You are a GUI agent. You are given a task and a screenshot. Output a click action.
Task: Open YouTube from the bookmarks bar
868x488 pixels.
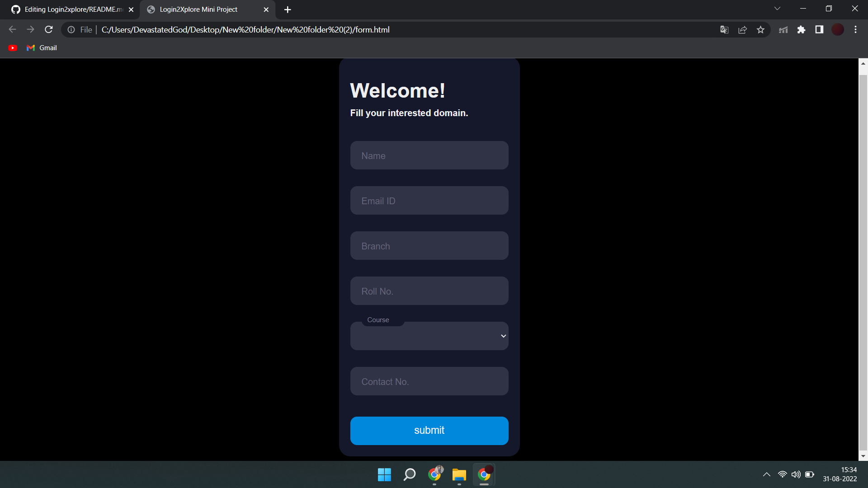[13, 47]
